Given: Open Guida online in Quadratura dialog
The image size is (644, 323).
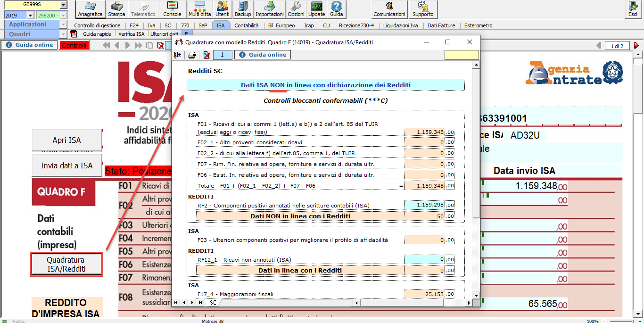Looking at the screenshot, I should coord(263,55).
